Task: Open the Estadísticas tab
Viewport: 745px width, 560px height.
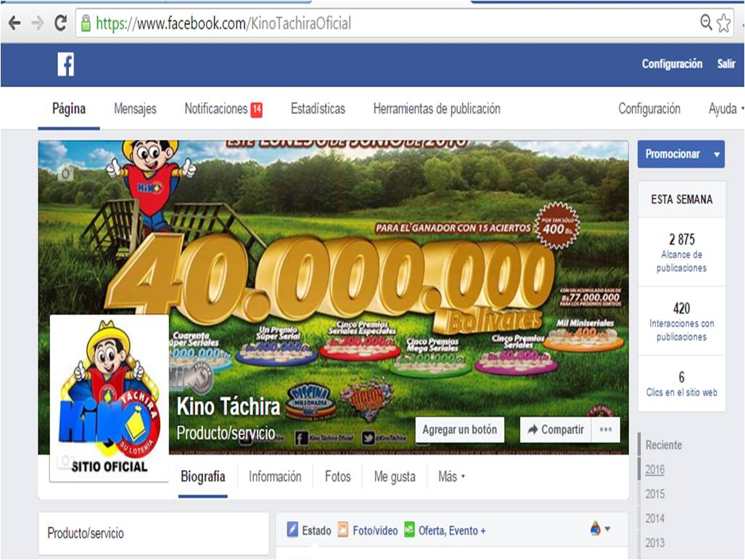Action: click(318, 109)
